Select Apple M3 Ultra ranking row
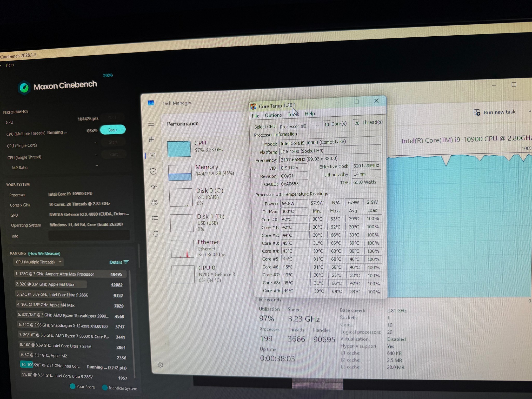The width and height of the screenshot is (532, 399). point(70,284)
